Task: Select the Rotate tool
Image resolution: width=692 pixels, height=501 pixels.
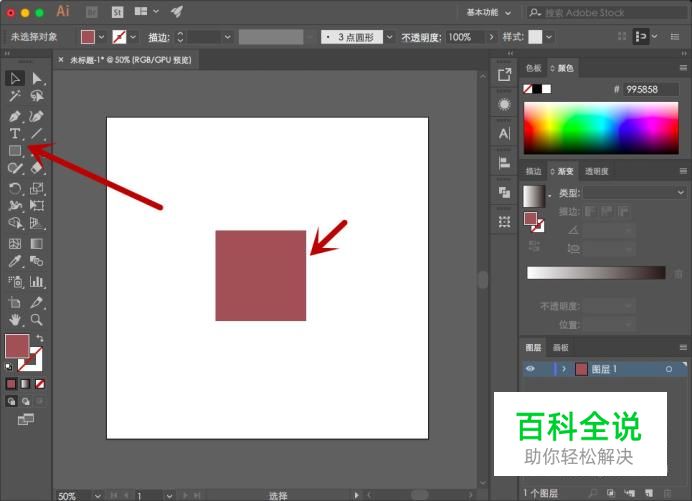Action: 15,188
